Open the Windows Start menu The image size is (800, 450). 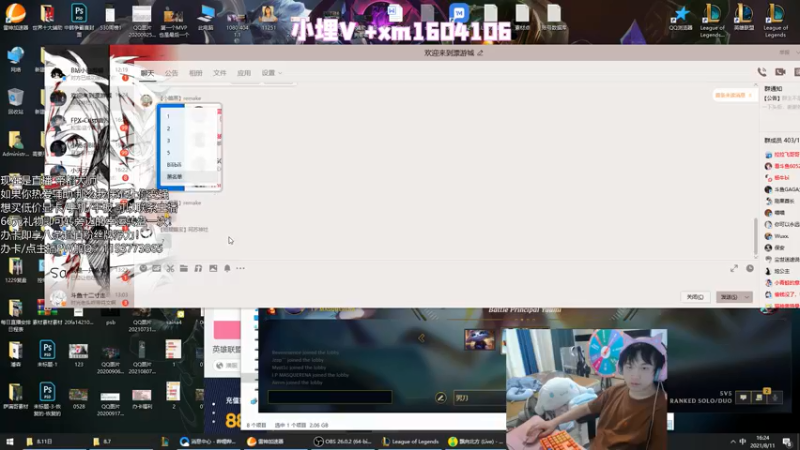10,441
